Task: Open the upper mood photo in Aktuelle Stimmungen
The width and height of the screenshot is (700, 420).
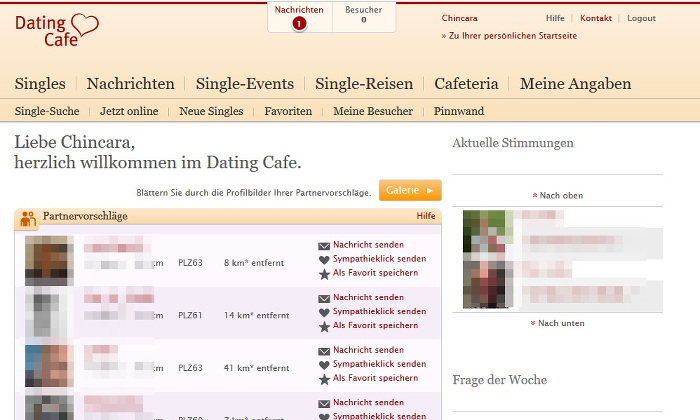Action: tap(484, 231)
